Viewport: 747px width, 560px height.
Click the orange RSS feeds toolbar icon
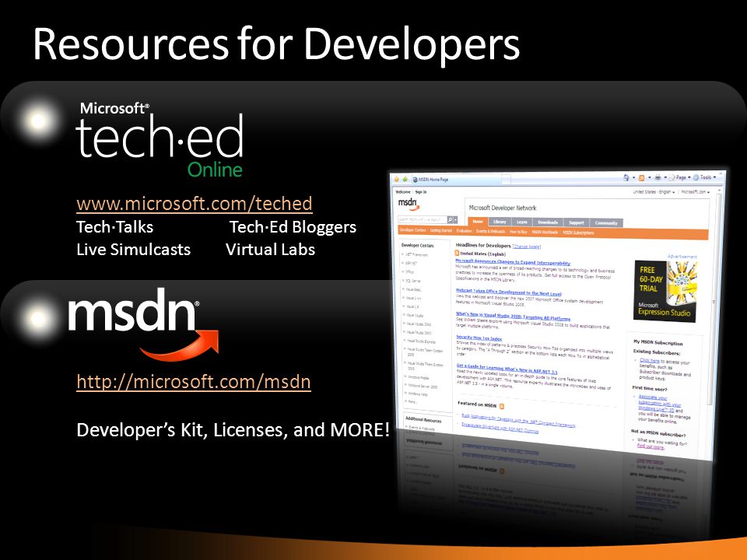[x=641, y=178]
